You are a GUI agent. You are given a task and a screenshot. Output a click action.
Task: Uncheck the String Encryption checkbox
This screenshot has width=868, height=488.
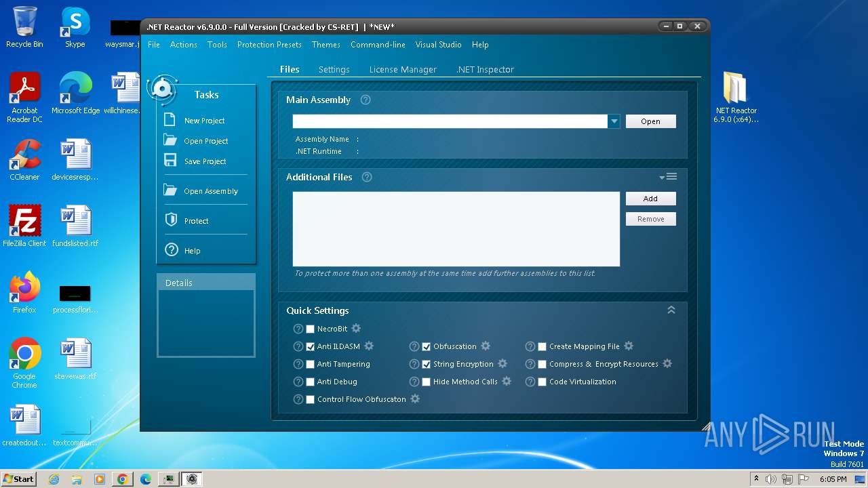pyautogui.click(x=427, y=364)
